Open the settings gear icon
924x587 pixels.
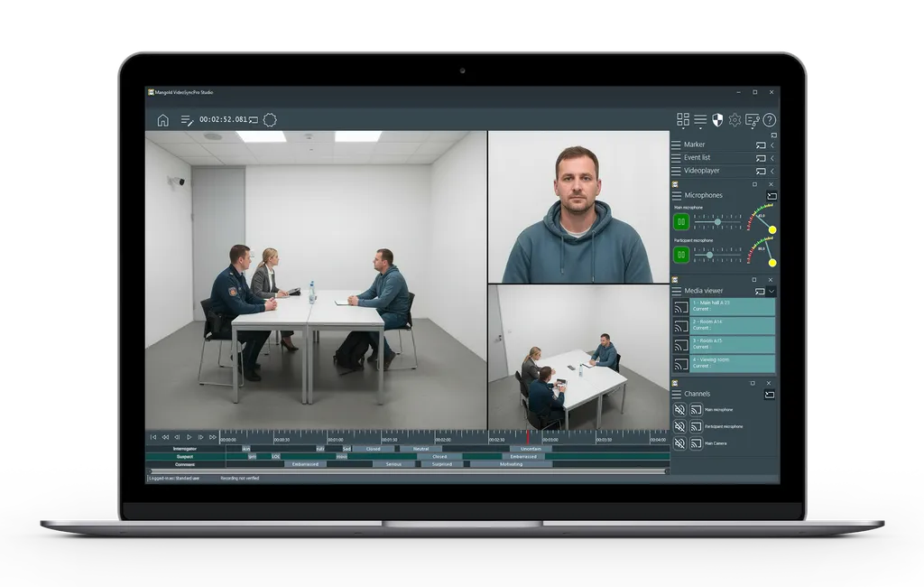[x=735, y=119]
